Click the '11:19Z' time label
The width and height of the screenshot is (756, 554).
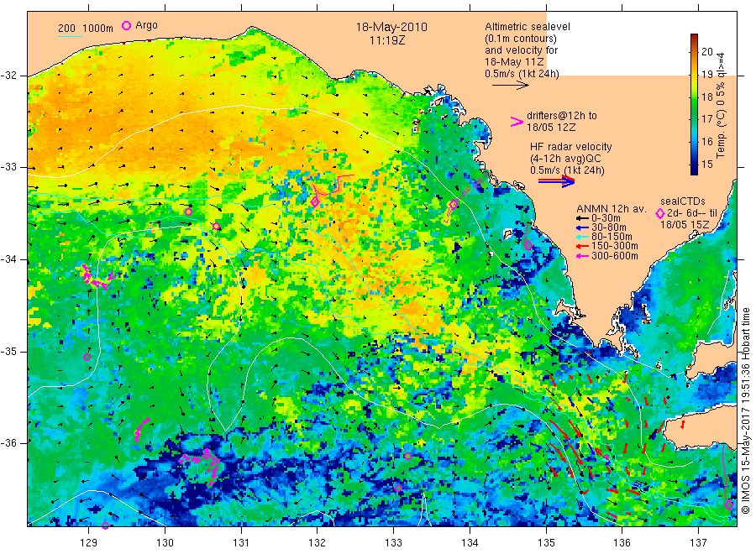coord(387,41)
